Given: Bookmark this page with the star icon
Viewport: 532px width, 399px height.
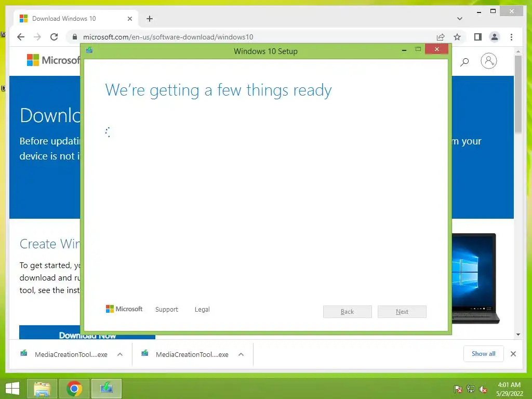Looking at the screenshot, I should [x=457, y=37].
